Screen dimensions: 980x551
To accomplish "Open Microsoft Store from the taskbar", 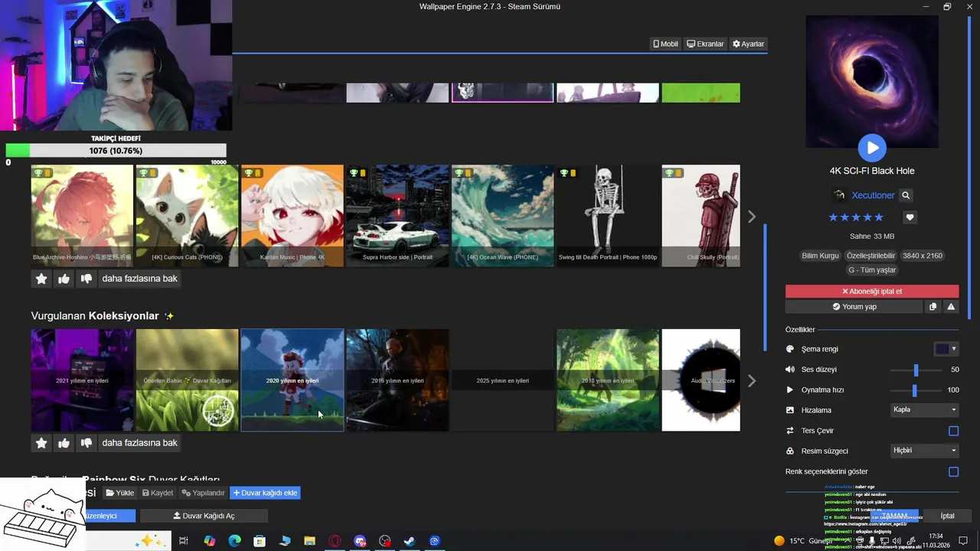I will (x=260, y=541).
